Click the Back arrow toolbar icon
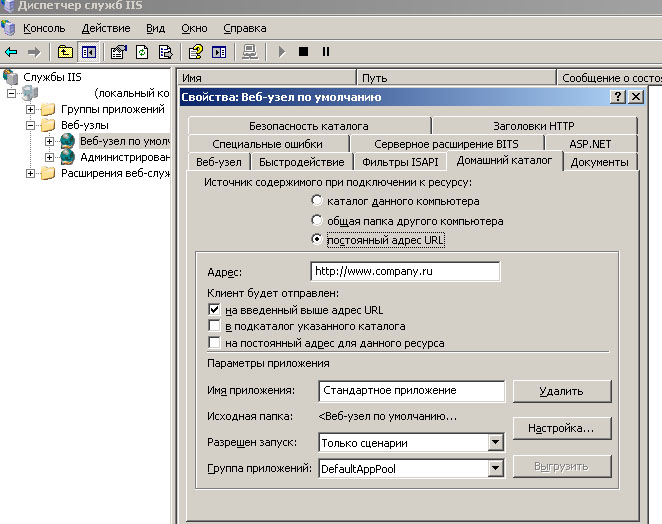Viewport: 662px width, 524px height. [x=11, y=52]
